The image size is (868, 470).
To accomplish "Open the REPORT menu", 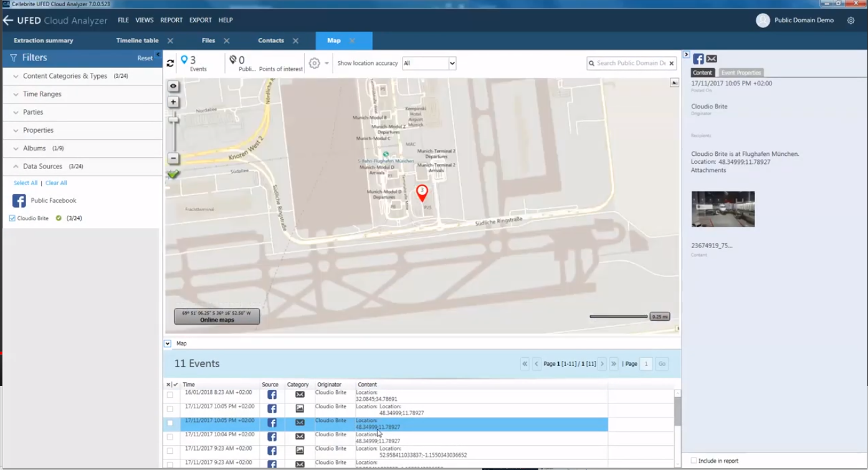I will tap(171, 20).
